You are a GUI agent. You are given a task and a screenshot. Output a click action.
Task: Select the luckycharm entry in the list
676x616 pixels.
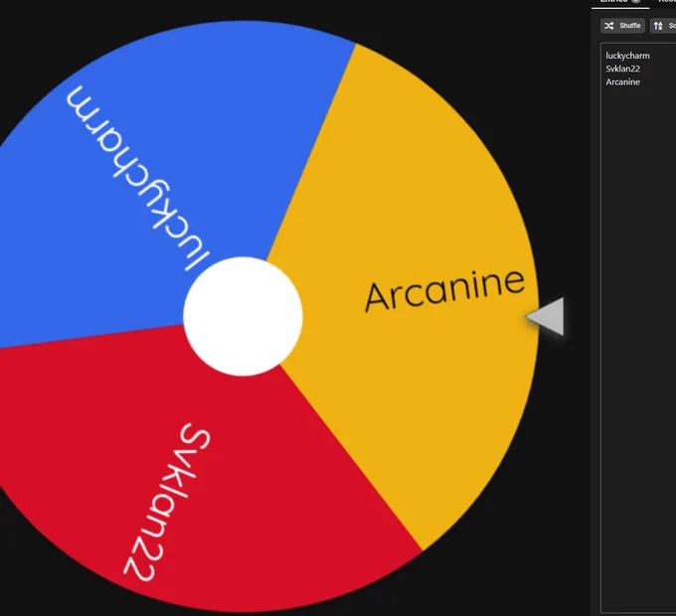tap(627, 56)
